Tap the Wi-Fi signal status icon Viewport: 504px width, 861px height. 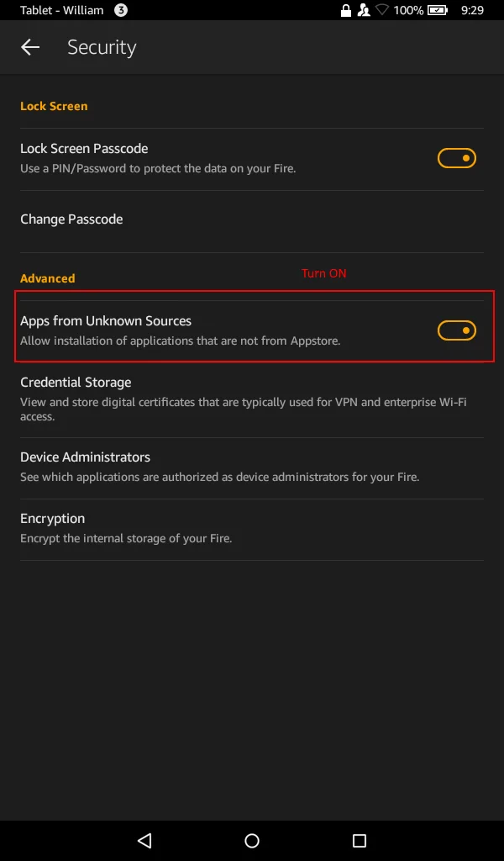pos(381,10)
